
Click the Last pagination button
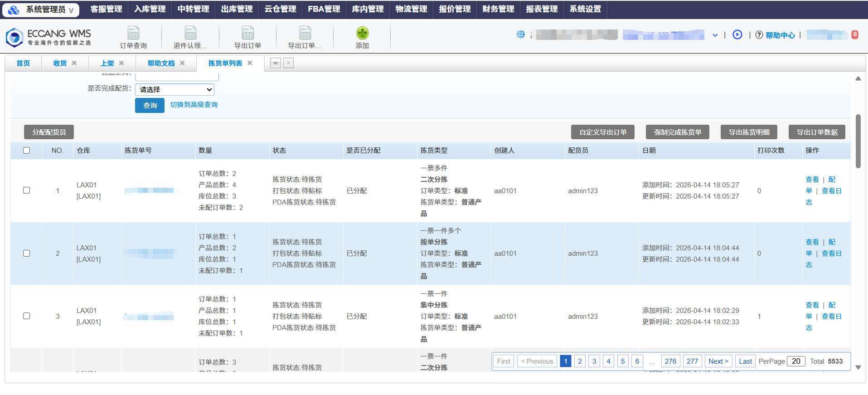click(x=745, y=361)
